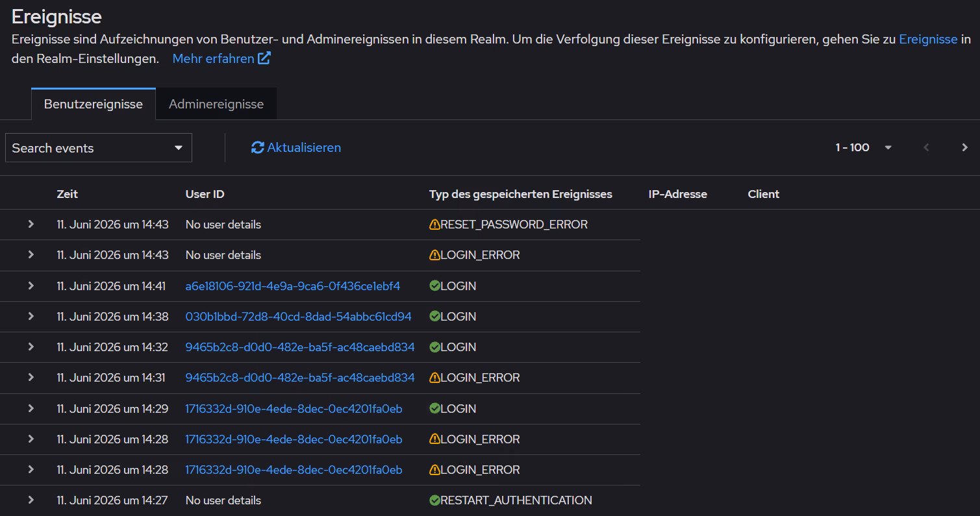Click No user details on the 14:27 row
Screen dimensions: 980x516
[x=223, y=500]
